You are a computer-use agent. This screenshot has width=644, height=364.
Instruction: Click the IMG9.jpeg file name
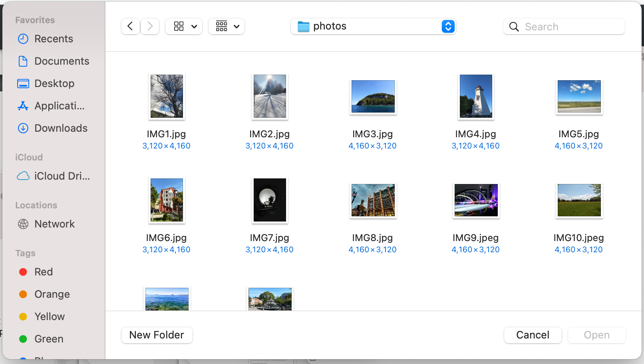pos(475,238)
